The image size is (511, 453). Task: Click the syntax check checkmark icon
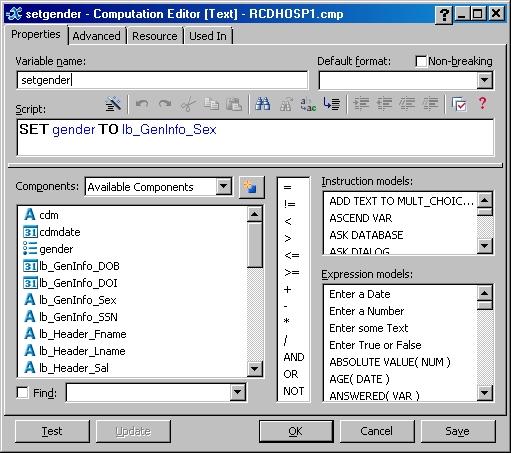(459, 104)
